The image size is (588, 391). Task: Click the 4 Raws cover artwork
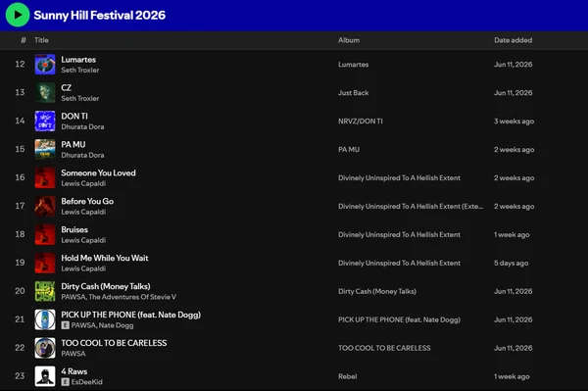(45, 376)
